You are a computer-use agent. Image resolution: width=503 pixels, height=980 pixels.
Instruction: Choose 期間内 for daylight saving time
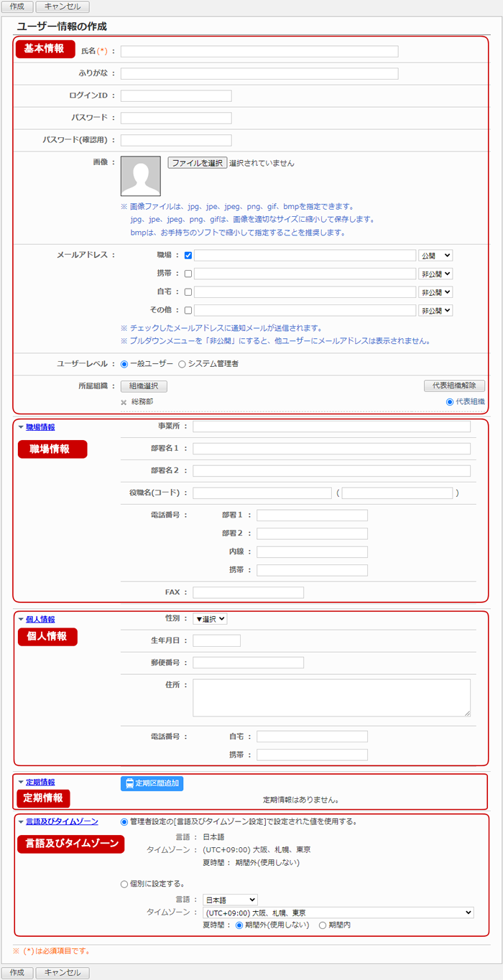pos(322,925)
